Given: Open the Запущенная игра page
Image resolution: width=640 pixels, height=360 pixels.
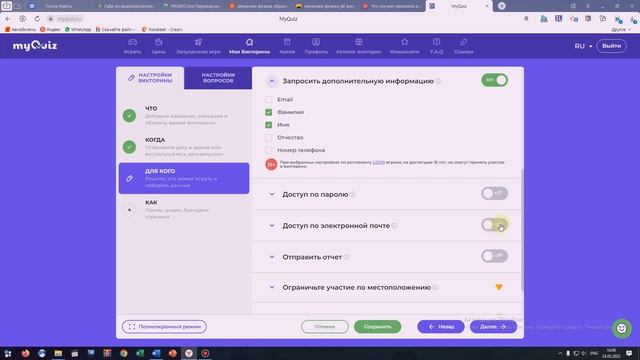Looking at the screenshot, I should [198, 46].
